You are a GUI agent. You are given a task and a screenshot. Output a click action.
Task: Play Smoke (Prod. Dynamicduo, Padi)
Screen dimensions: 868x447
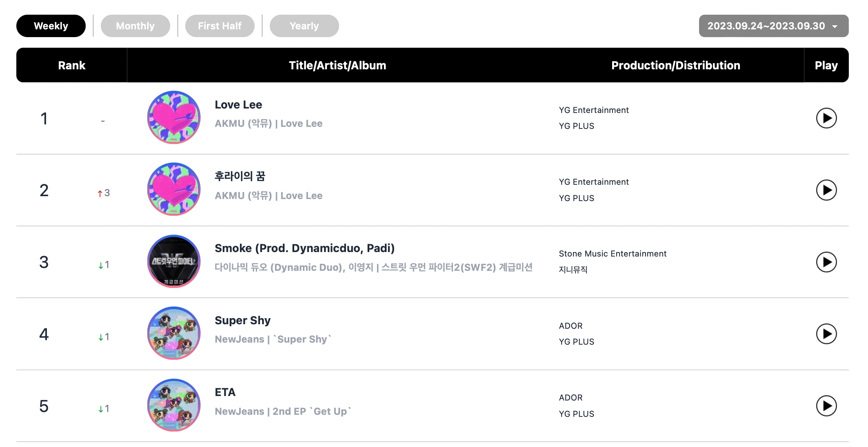[826, 262]
